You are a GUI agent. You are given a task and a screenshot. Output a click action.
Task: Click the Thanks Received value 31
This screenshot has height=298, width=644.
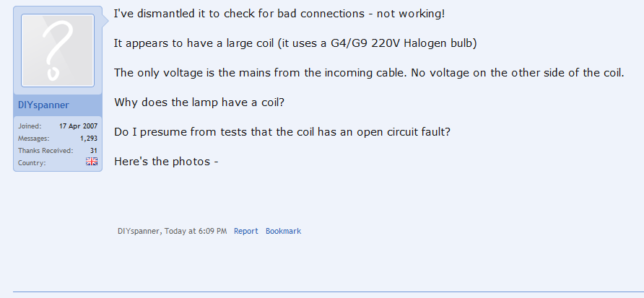93,151
